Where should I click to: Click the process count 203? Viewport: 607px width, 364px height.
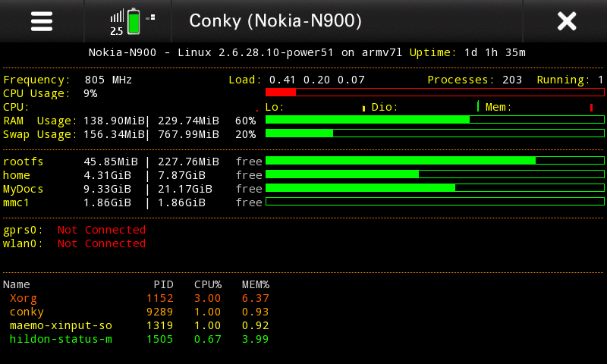[512, 80]
